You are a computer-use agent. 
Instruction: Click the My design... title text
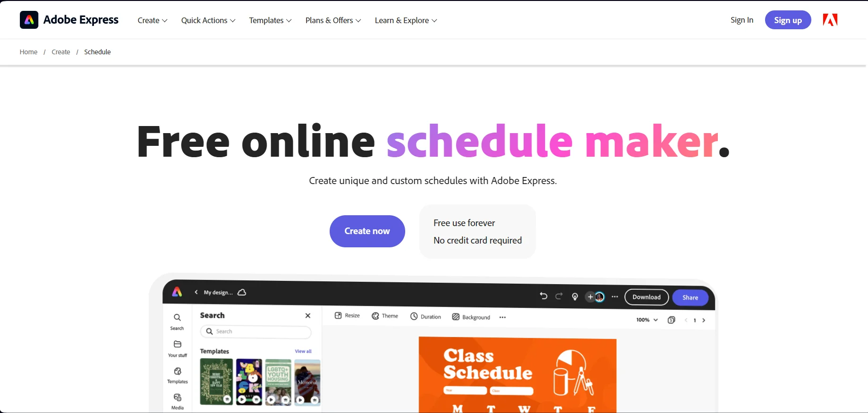tap(218, 292)
